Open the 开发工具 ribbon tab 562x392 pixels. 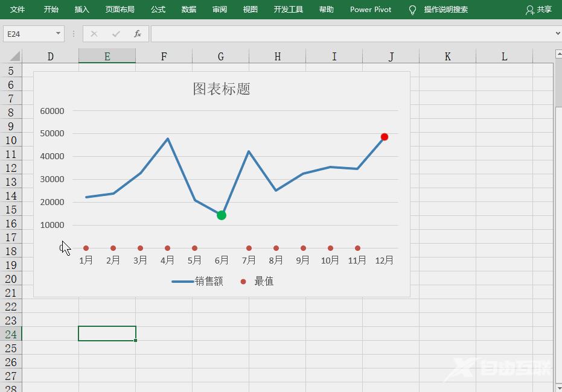pyautogui.click(x=288, y=10)
